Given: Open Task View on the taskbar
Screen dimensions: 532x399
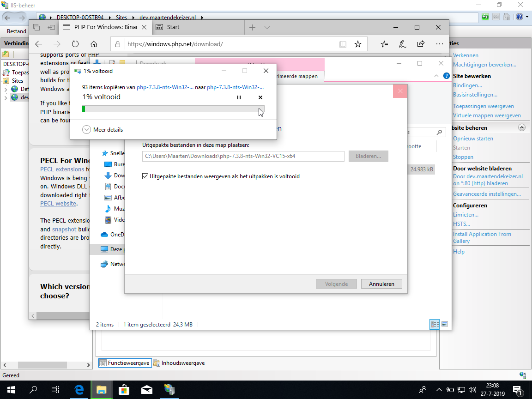Looking at the screenshot, I should [55, 389].
